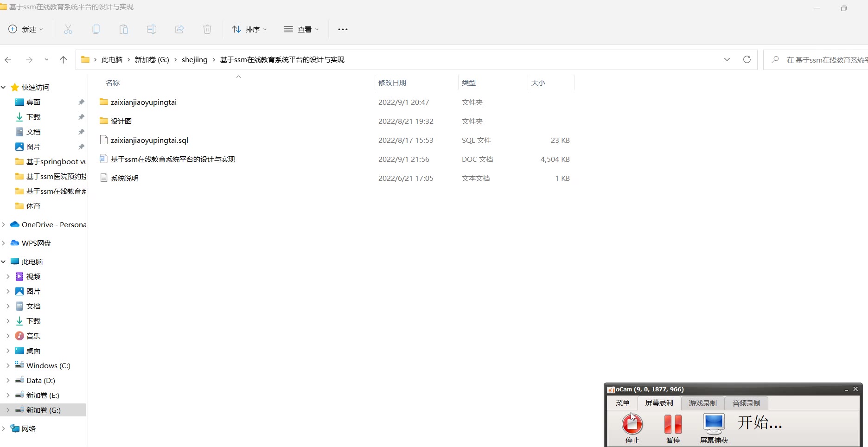Image resolution: width=868 pixels, height=447 pixels.
Task: Open 文档 under quick access
Action: [33, 132]
